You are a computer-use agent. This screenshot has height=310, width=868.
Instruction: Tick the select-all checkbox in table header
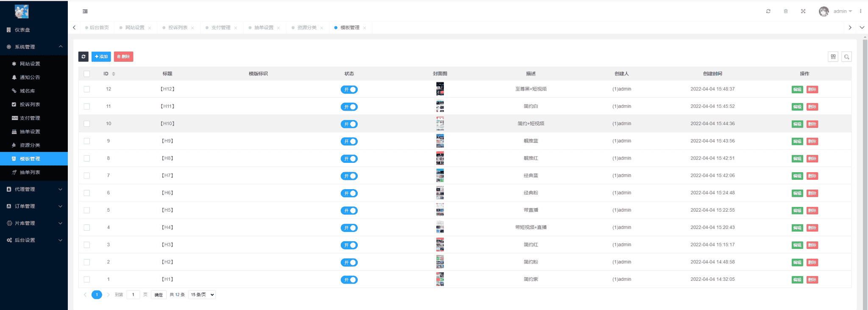tap(87, 74)
